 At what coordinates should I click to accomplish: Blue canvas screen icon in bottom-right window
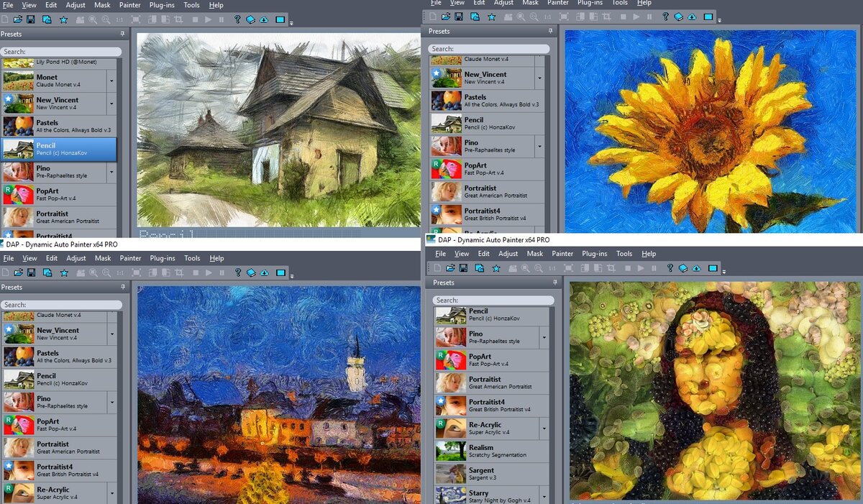[x=713, y=268]
